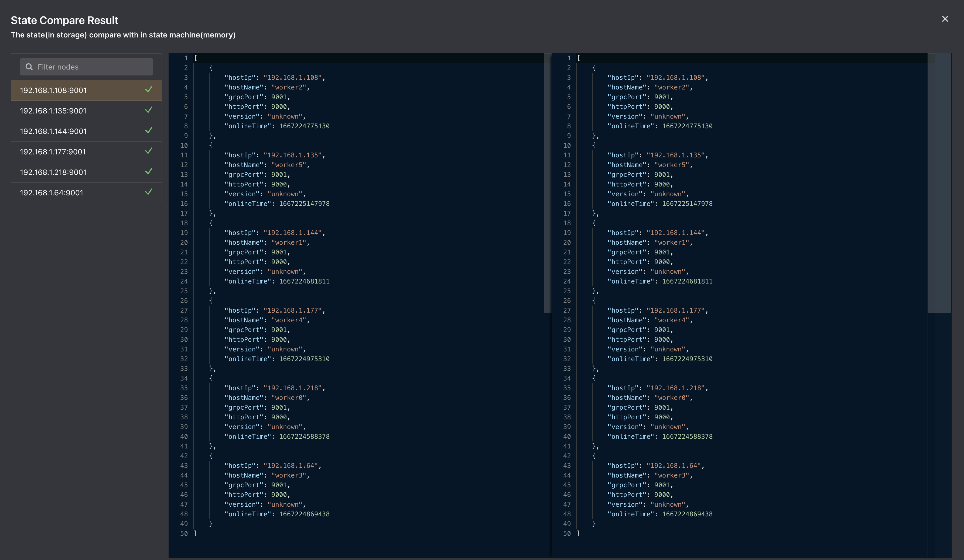Click the green checkmark beside 192.168.1.144:9001
This screenshot has width=964, height=560.
pos(149,131)
